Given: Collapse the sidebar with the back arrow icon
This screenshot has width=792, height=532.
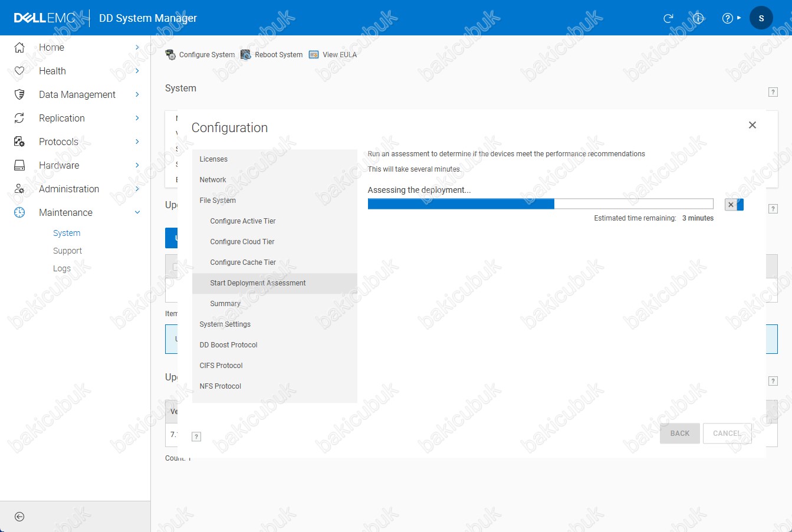Looking at the screenshot, I should click(19, 517).
